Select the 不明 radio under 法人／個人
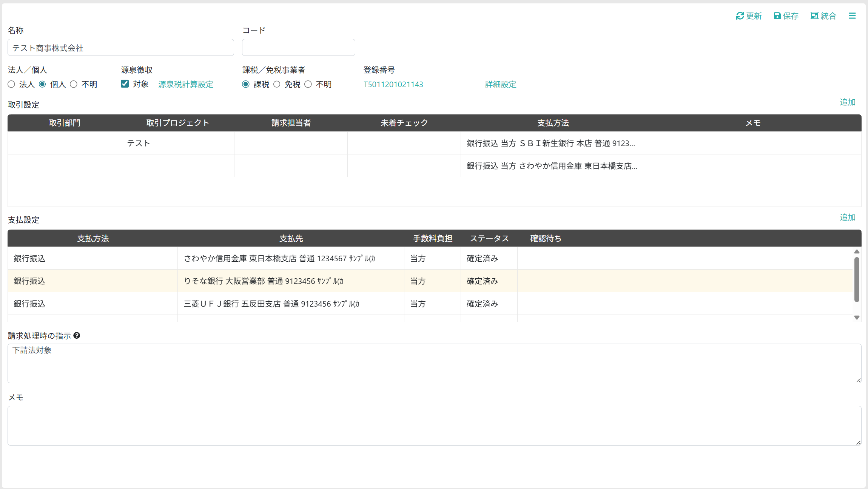 [x=74, y=84]
